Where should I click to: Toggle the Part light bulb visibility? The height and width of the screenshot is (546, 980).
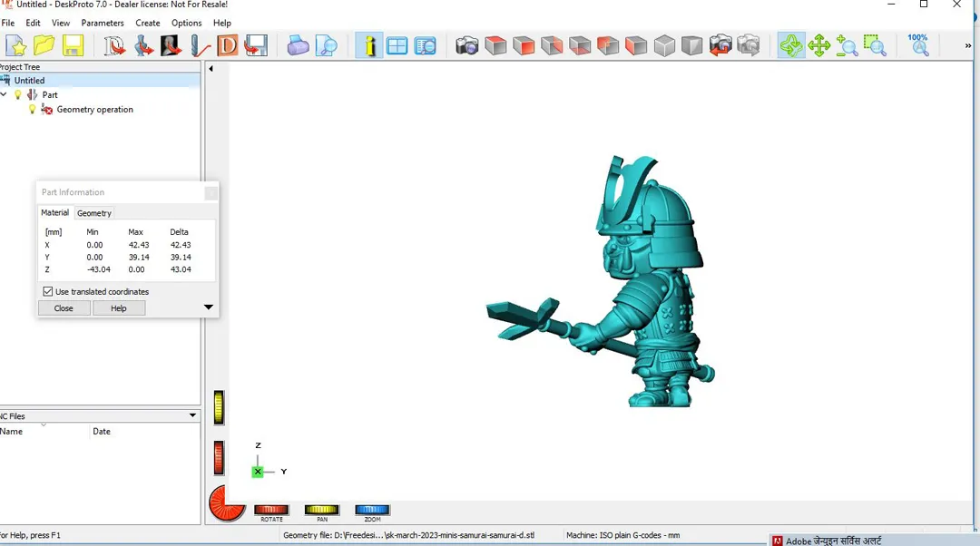pyautogui.click(x=17, y=95)
